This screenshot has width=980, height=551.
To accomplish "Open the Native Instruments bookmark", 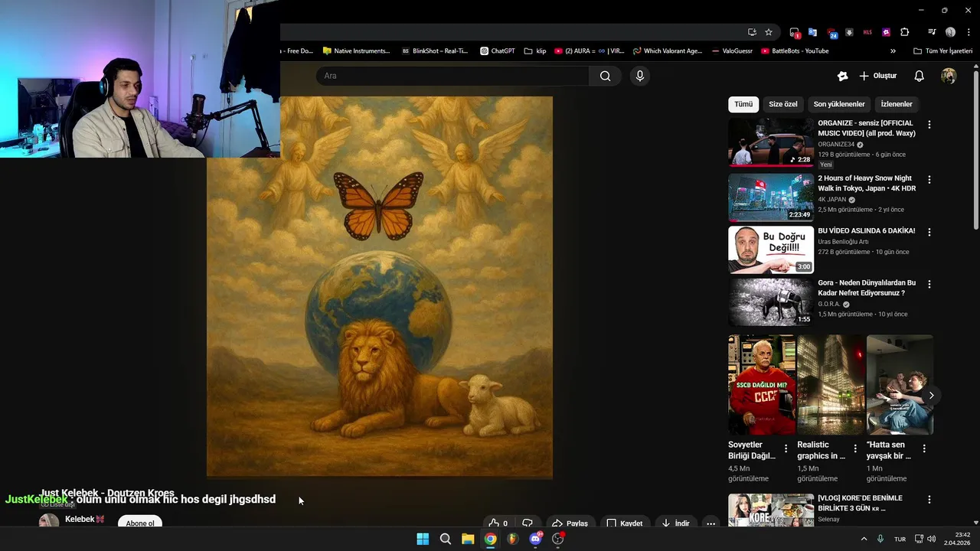I will (x=356, y=51).
